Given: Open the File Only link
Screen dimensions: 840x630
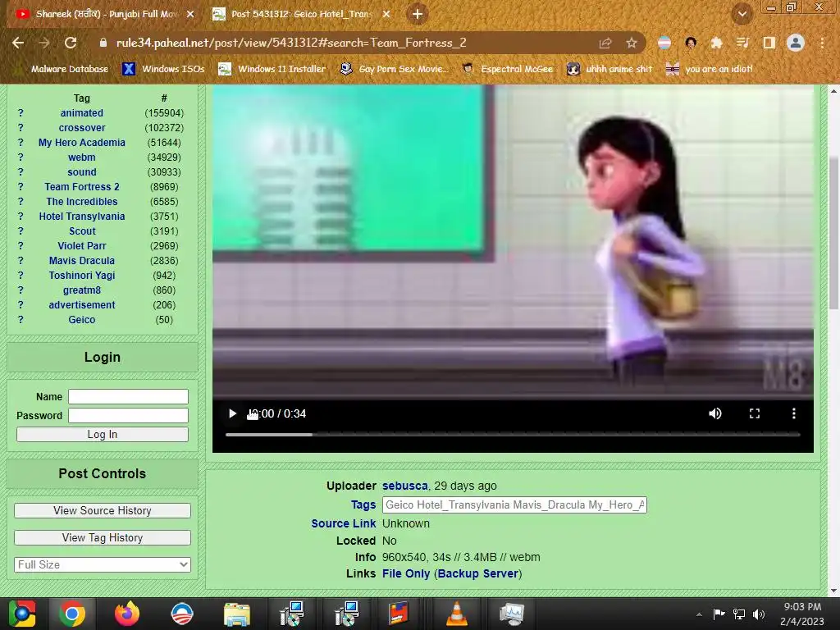Looking at the screenshot, I should click(406, 573).
